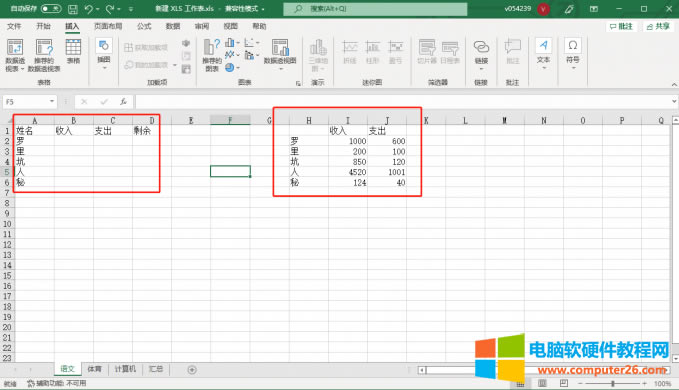This screenshot has width=679, height=390.
Task: Expand the pie chart dropdown arrow
Action: (x=238, y=68)
